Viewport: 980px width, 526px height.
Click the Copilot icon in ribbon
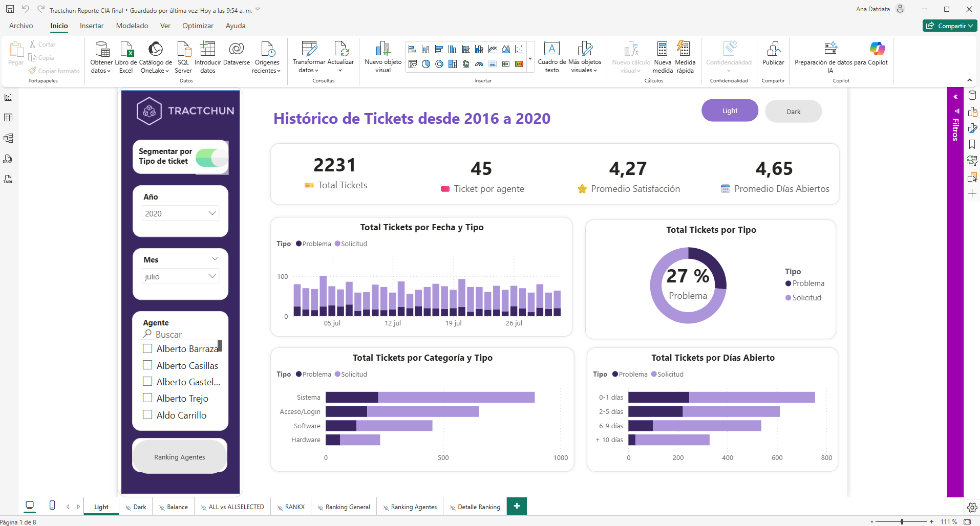point(877,49)
